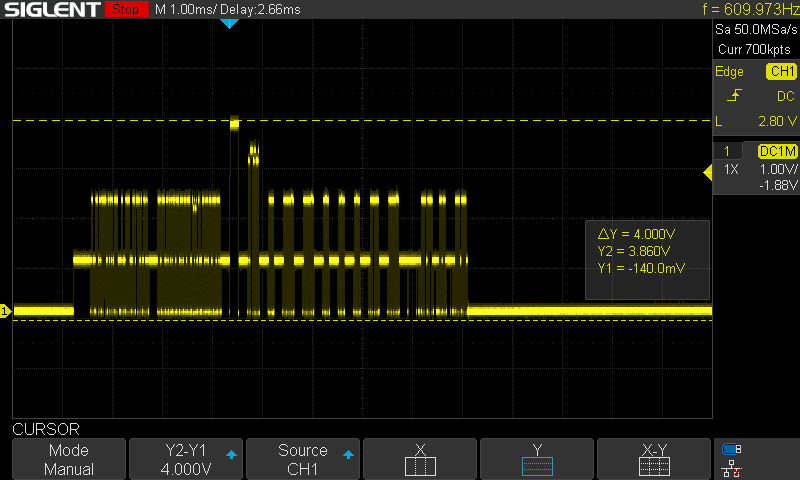Click the DC trigger coupling label
Image resolution: width=800 pixels, height=480 pixels.
coord(786,96)
